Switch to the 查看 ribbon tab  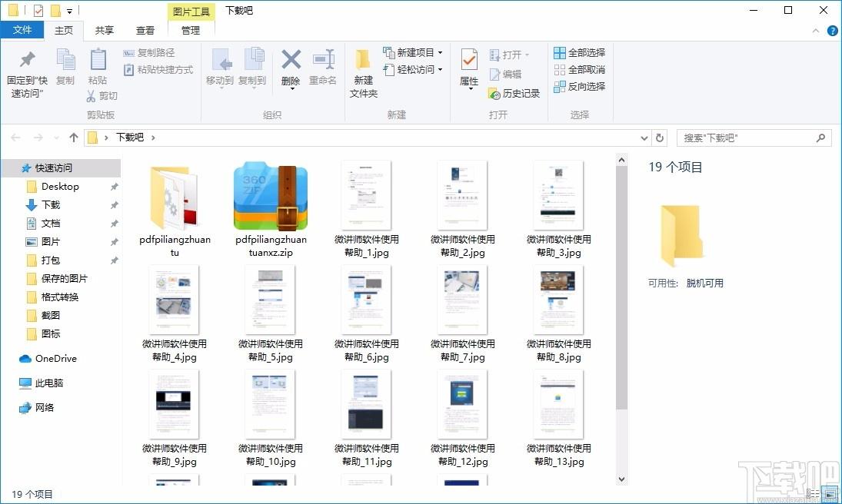click(x=145, y=31)
